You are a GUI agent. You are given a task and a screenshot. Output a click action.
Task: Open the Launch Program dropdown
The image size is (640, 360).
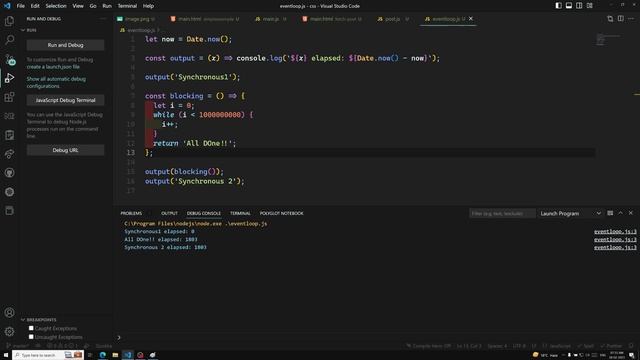[x=570, y=213]
